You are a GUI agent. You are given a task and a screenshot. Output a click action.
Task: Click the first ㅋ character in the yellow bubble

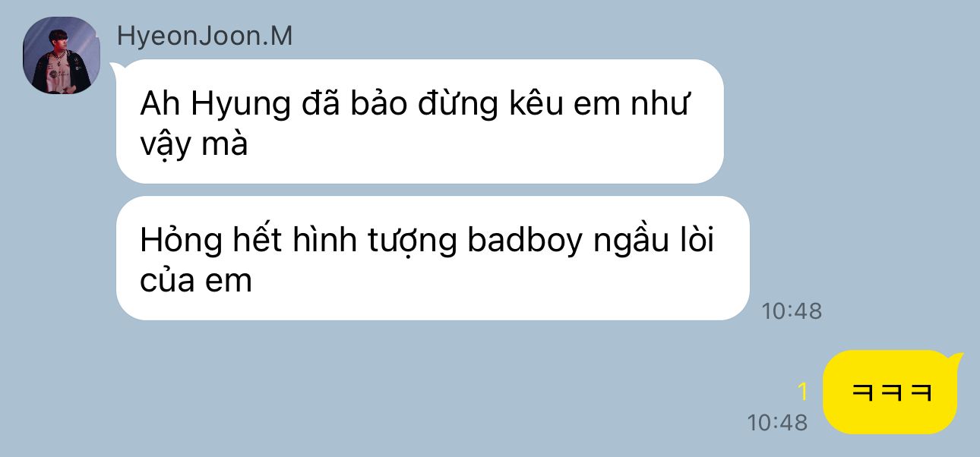(861, 393)
